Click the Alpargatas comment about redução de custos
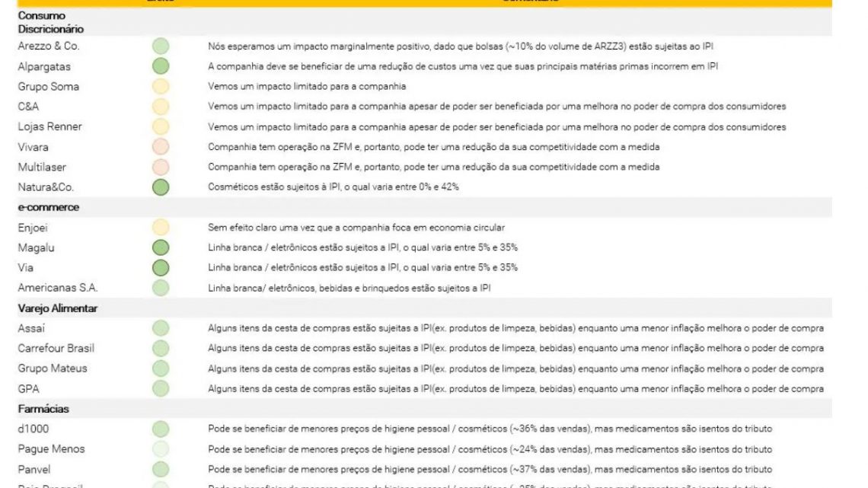The image size is (868, 488). point(463,66)
